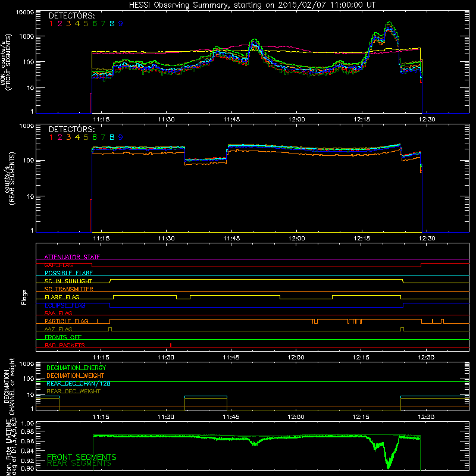Click the 0.92 tick on the livetime axis
The width and height of the screenshot is (476, 476).
point(28,461)
